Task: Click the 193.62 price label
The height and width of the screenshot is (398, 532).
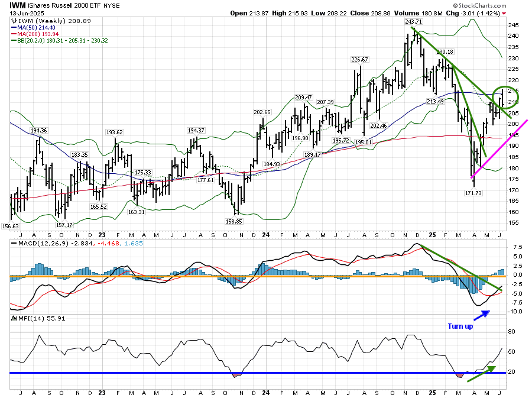Action: [x=114, y=132]
